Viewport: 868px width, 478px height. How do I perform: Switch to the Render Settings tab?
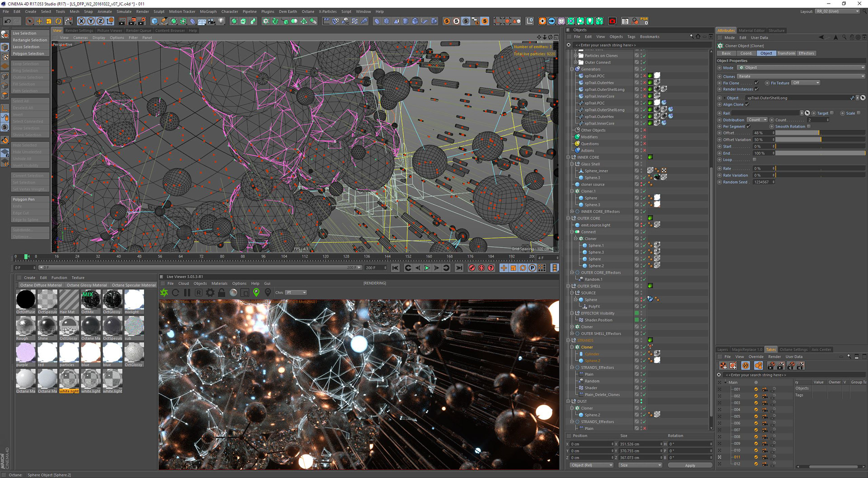click(x=79, y=31)
